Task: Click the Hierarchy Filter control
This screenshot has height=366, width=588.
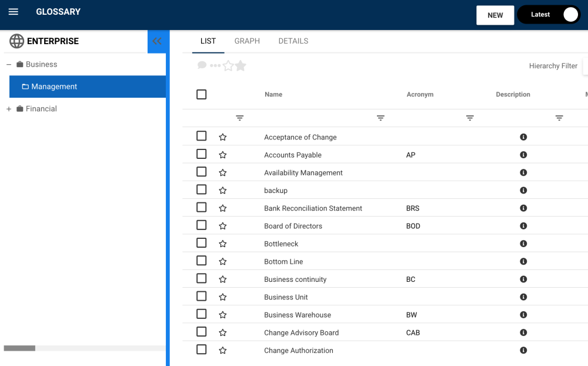Action: pyautogui.click(x=553, y=65)
